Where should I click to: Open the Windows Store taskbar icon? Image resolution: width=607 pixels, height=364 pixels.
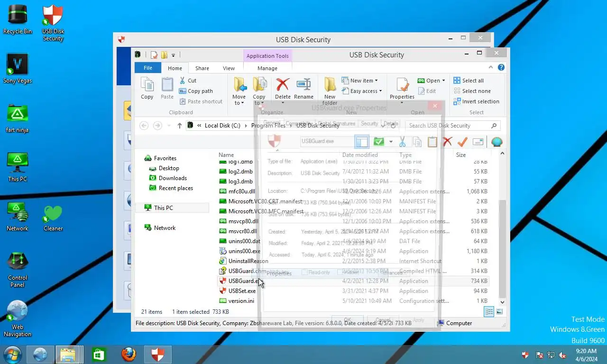(x=99, y=355)
